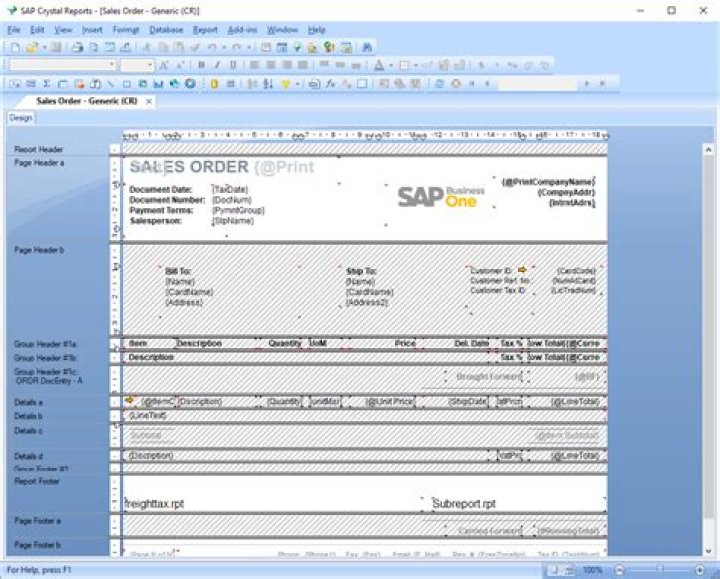Image resolution: width=720 pixels, height=579 pixels.
Task: Click the 100% zoom level text
Action: [x=592, y=570]
